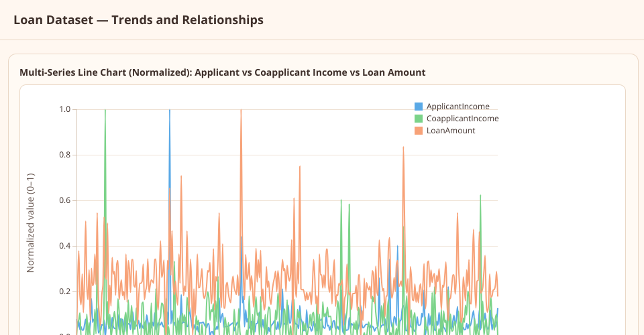Viewport: 644px width, 335px height.
Task: Click the 'Normalized value (0–1)' axis title
Action: [30, 223]
